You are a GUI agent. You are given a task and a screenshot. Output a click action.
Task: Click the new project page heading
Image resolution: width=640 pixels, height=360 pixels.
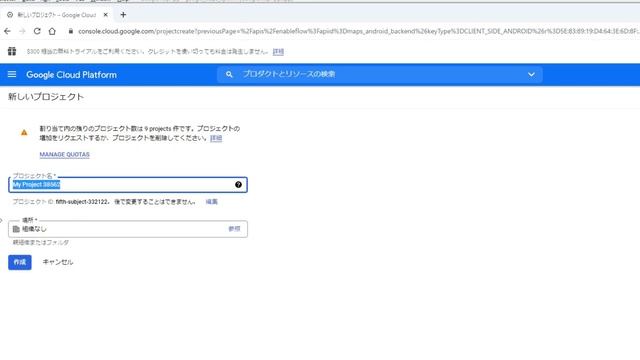(46, 97)
